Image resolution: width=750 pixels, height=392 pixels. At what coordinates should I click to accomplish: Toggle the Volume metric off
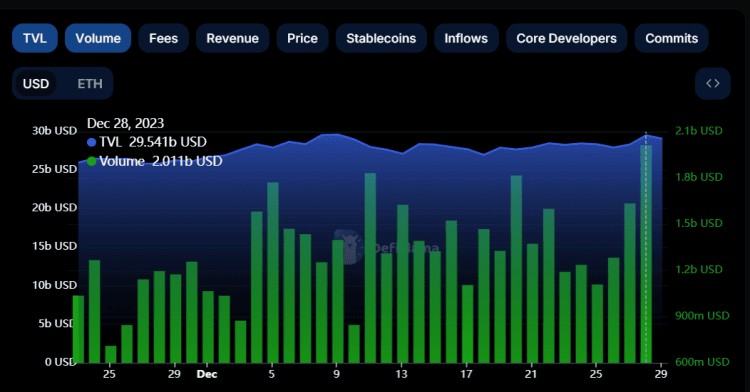click(x=98, y=38)
